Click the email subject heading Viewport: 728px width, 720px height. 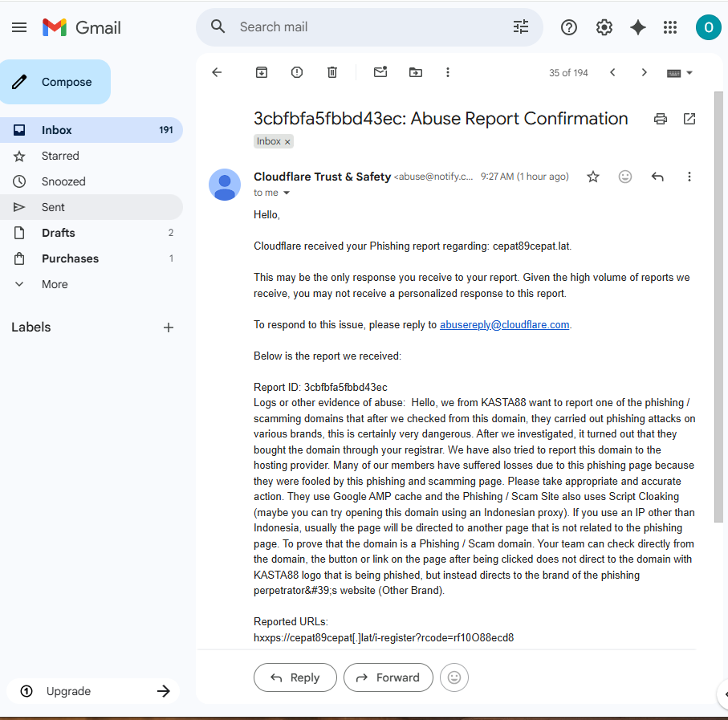[441, 119]
